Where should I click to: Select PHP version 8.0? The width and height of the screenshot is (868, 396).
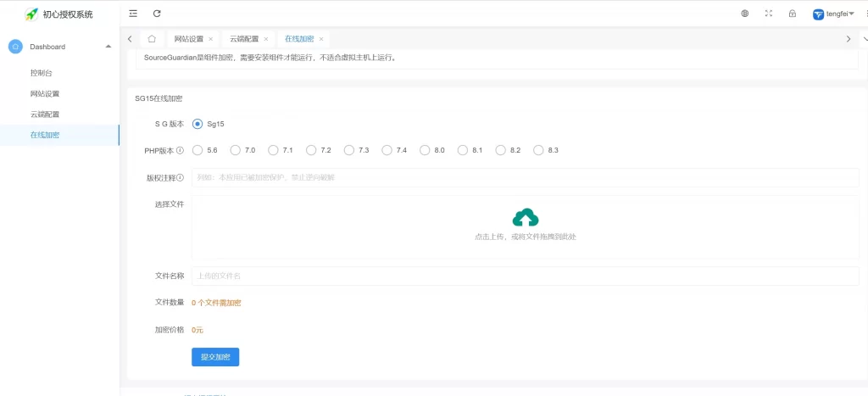pos(425,150)
